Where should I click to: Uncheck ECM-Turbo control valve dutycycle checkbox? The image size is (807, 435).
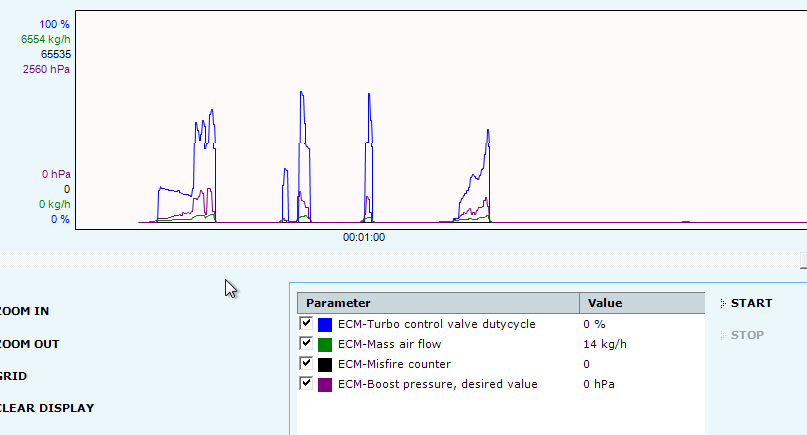(306, 324)
